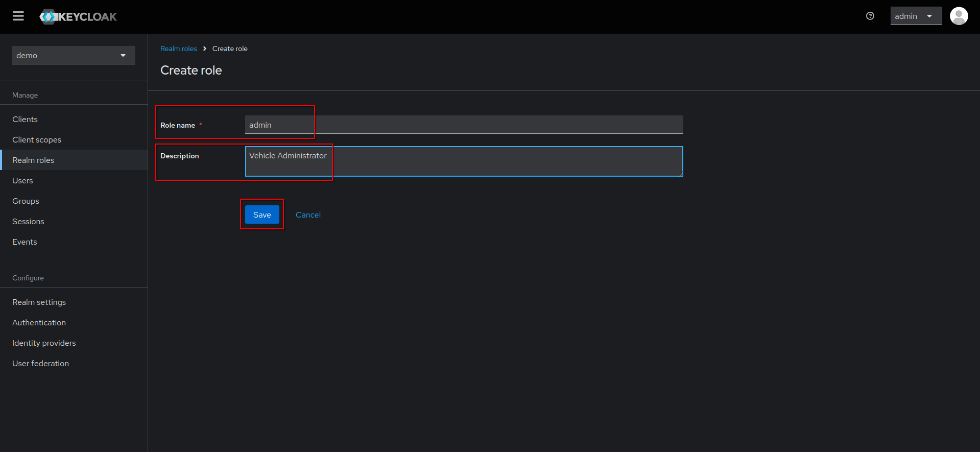Open the admin user dropdown
The height and width of the screenshot is (452, 980).
(916, 16)
